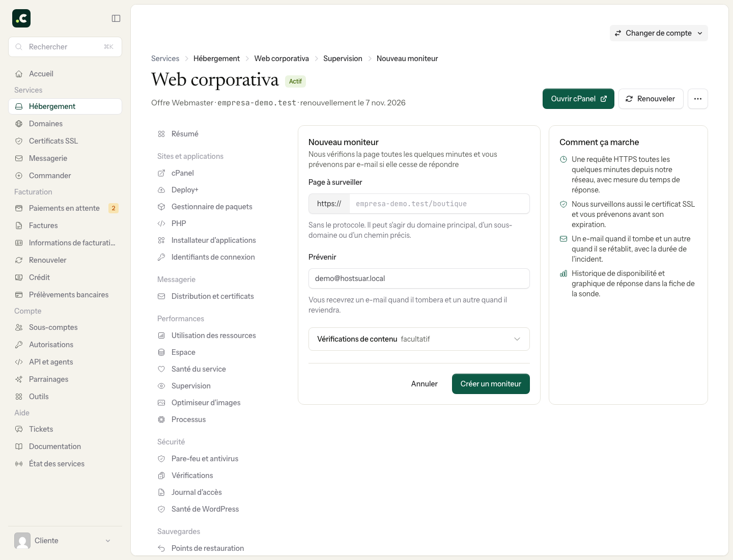The image size is (733, 560).
Task: Click the Messagerie envelope icon
Action: pyautogui.click(x=19, y=158)
